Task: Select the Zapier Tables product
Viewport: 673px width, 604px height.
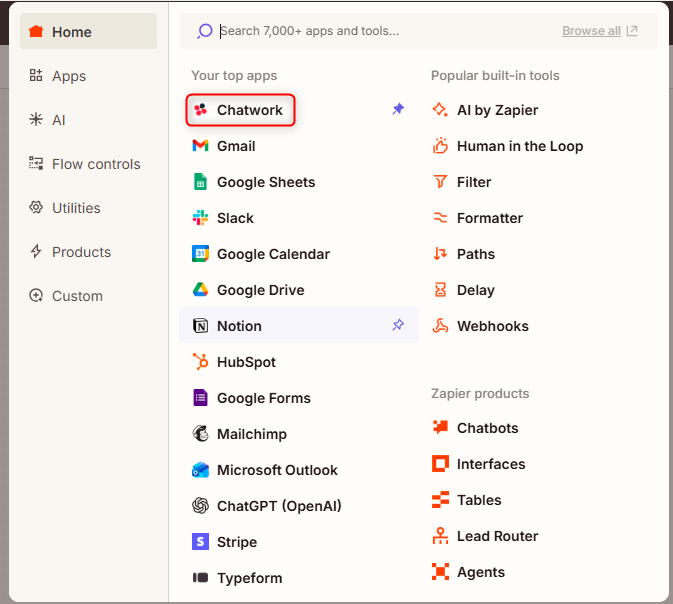Action: point(478,500)
